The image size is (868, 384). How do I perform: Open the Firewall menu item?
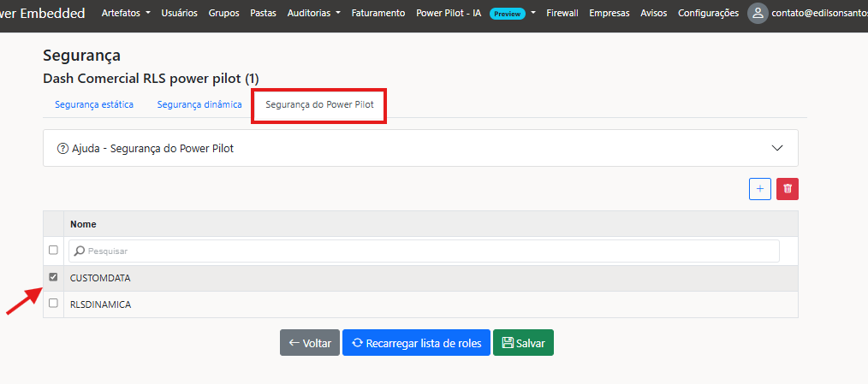[x=562, y=14]
